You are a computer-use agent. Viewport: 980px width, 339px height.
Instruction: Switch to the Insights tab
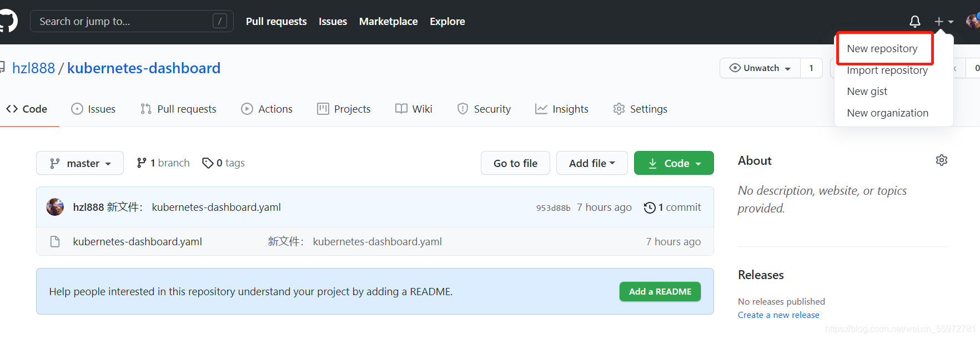[561, 109]
